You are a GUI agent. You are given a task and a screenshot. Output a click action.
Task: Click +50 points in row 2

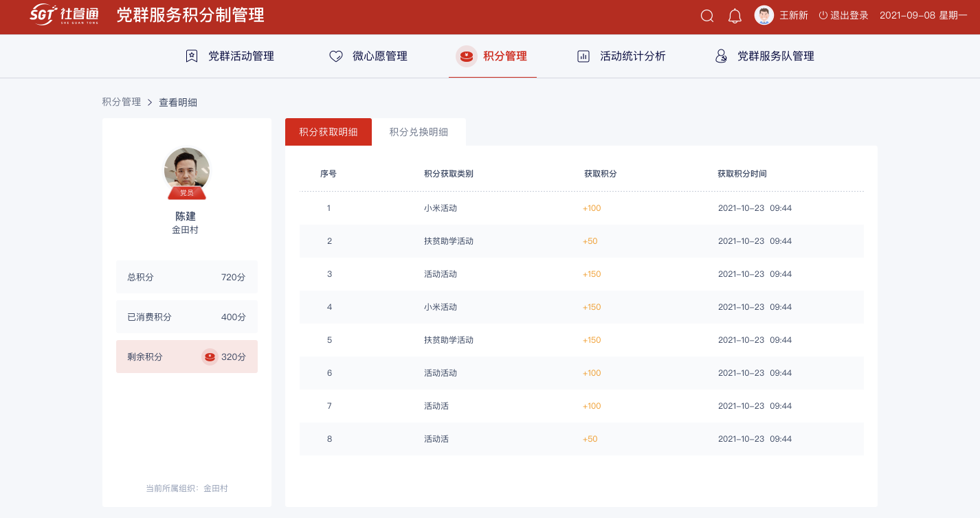590,241
